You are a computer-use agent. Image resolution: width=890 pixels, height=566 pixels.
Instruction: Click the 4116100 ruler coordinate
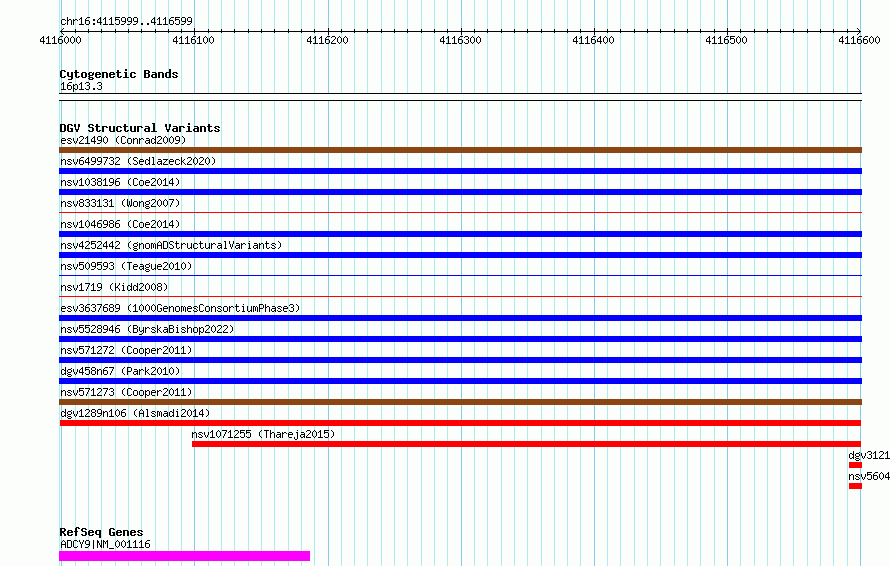click(194, 40)
